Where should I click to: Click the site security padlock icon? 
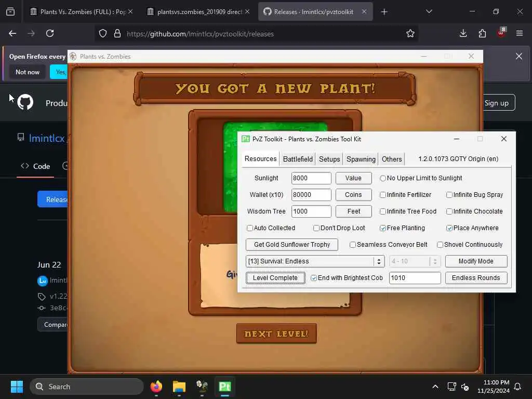(117, 34)
